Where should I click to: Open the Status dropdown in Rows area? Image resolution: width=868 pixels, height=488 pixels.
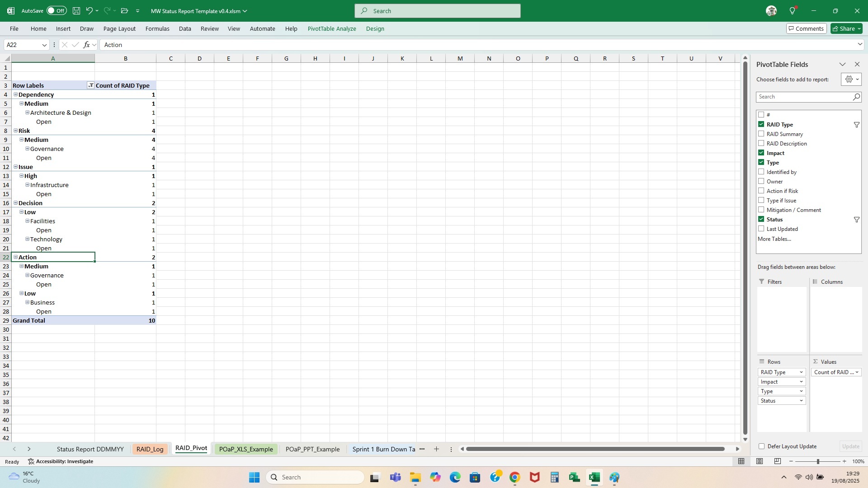802,400
